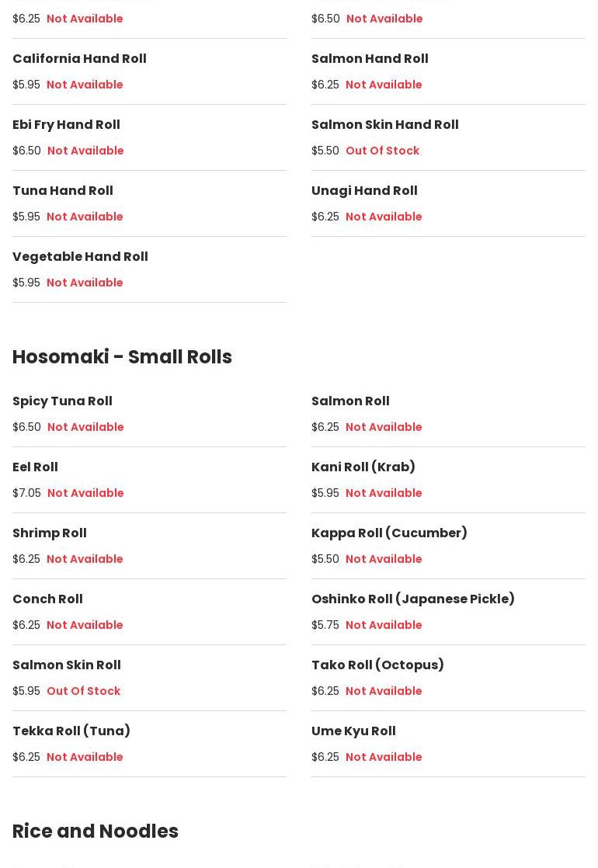Open Tekka Roll (Tuna)
Viewport: 598px width, 868px height.
tap(71, 731)
